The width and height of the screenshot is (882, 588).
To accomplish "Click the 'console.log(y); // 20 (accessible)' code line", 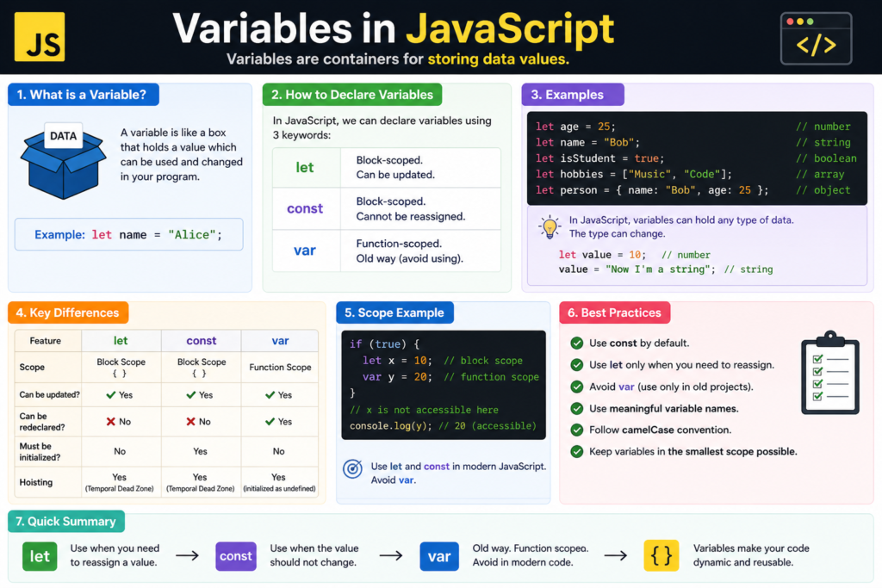I will point(444,425).
